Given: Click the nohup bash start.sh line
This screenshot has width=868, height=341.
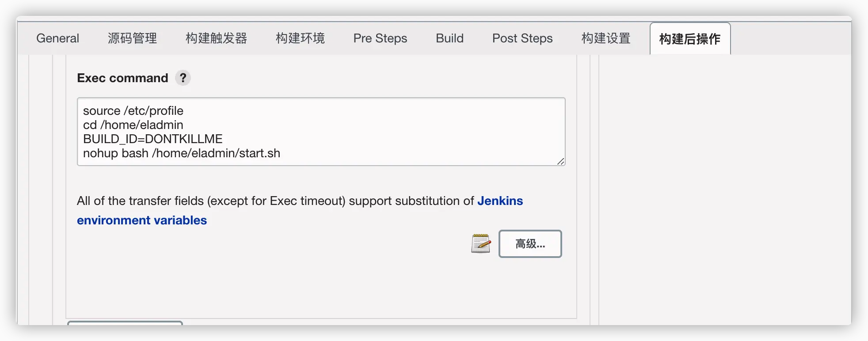Looking at the screenshot, I should tap(181, 153).
